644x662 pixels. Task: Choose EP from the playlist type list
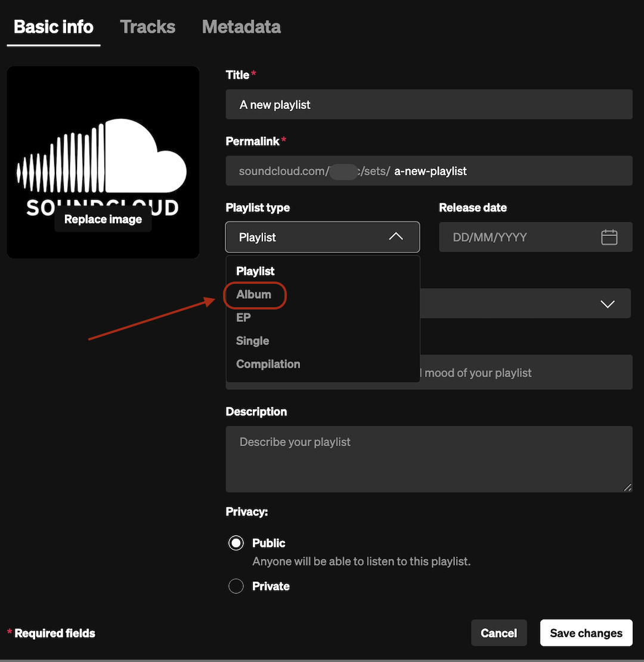[x=243, y=318]
